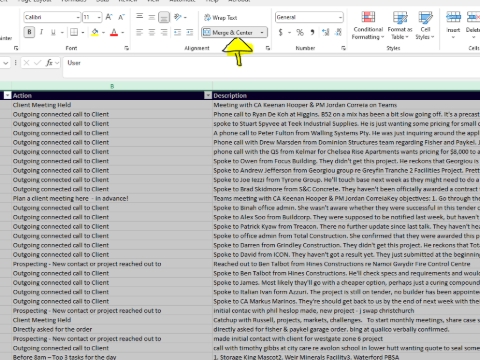This screenshot has height=360, width=480.
Task: Click Increase Decimal icon
Action: 326,32
